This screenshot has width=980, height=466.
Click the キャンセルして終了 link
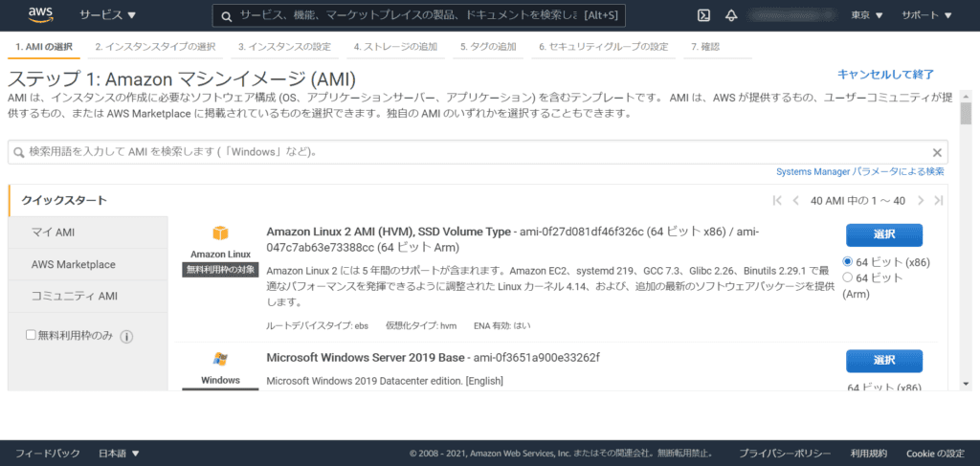click(x=885, y=74)
